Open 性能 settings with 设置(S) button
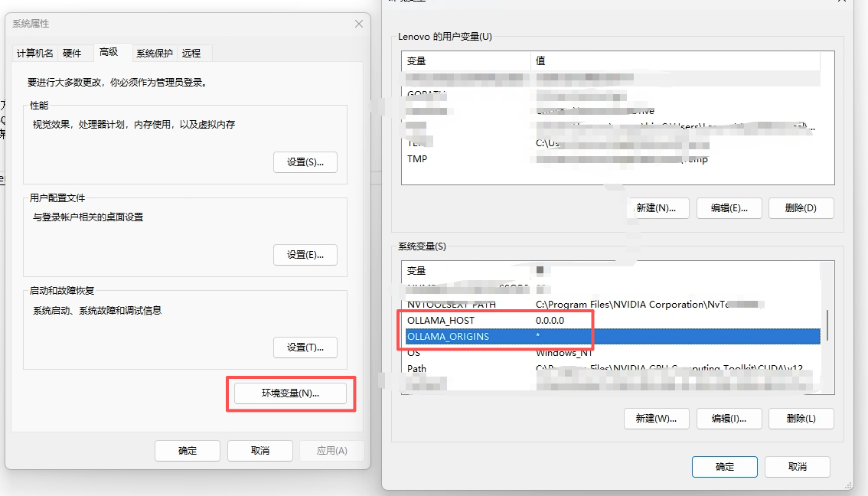This screenshot has width=868, height=496. (x=305, y=162)
